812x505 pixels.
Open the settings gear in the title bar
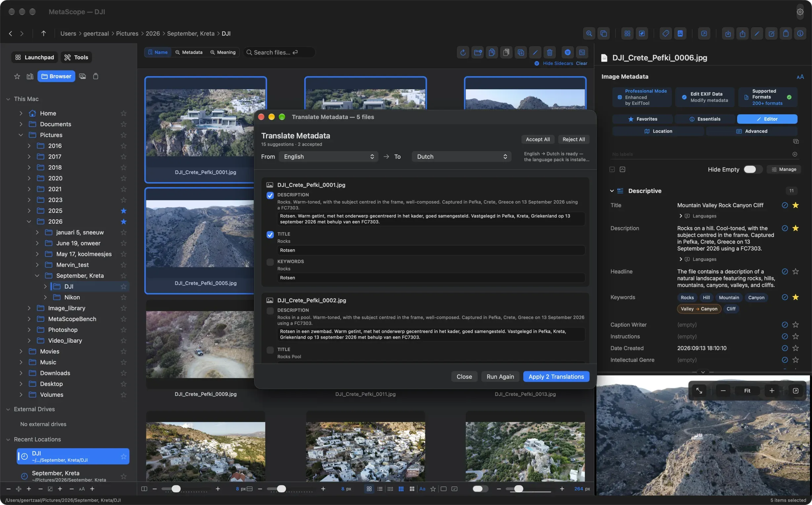click(800, 12)
